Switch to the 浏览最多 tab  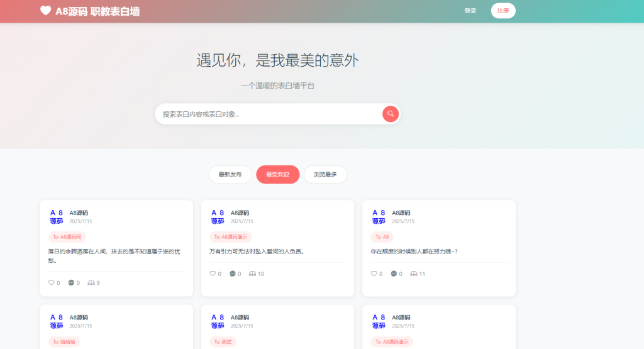325,175
